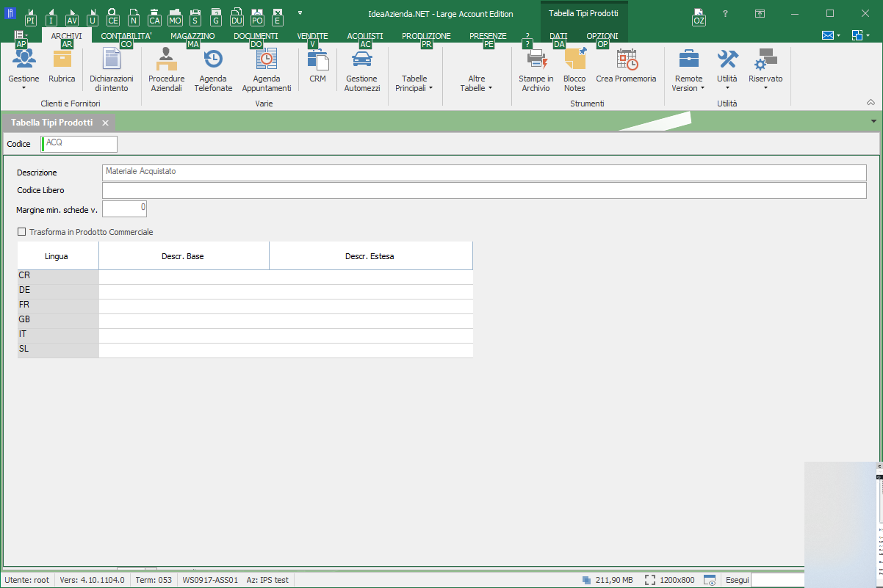Go to the VENDITE ribbon tab
Image resolution: width=883 pixels, height=588 pixels.
click(313, 36)
